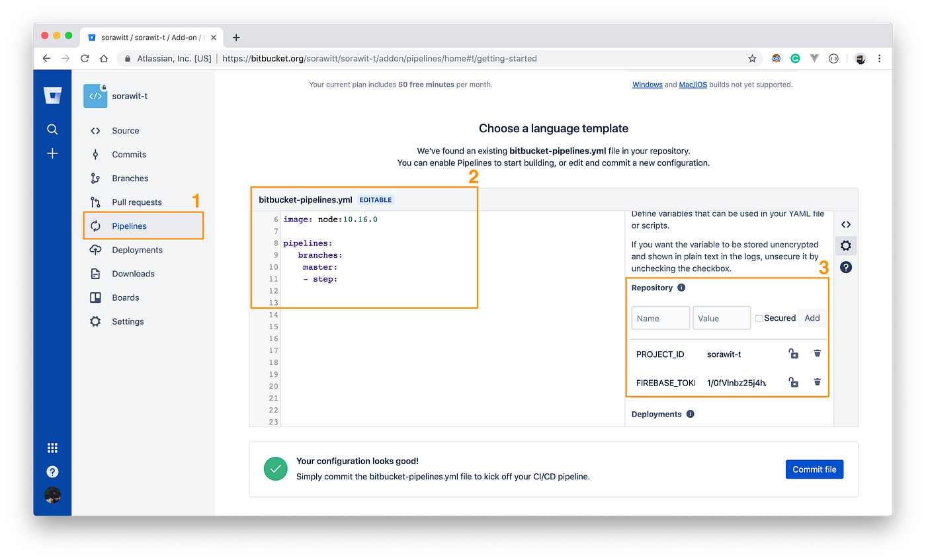Delete the PROJECT_ID variable with trash icon

[817, 353]
